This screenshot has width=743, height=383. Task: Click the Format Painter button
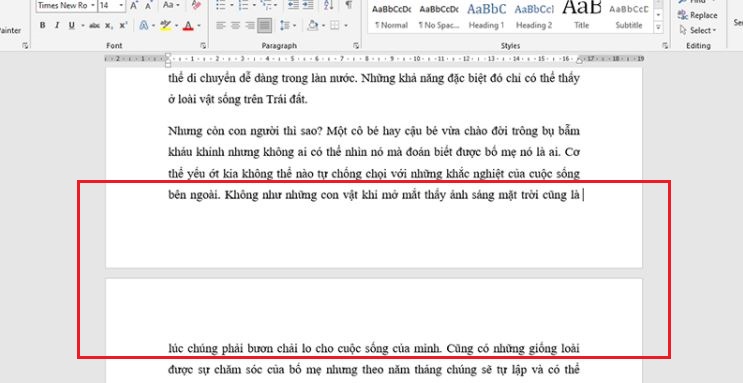click(x=9, y=30)
